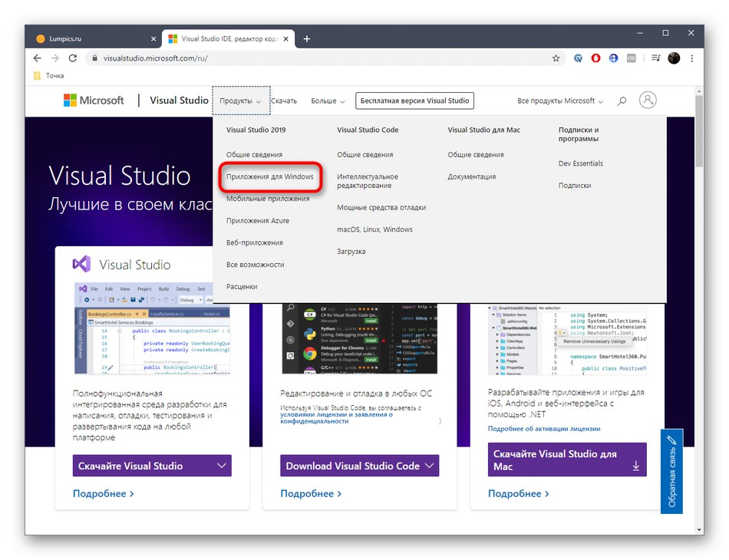The width and height of the screenshot is (729, 560).
Task: Open Подписки menu item
Action: [575, 186]
